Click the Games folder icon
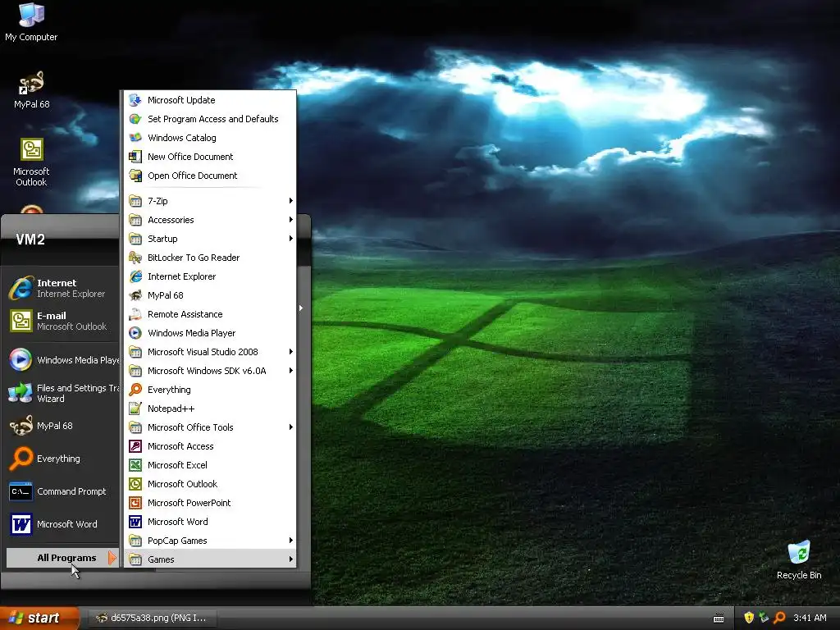840x630 pixels. [x=135, y=559]
